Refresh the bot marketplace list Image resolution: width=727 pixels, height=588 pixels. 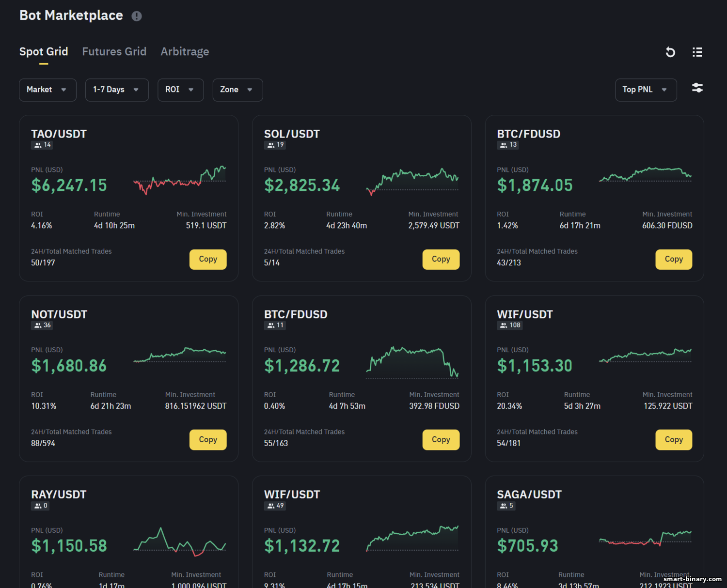coord(670,52)
